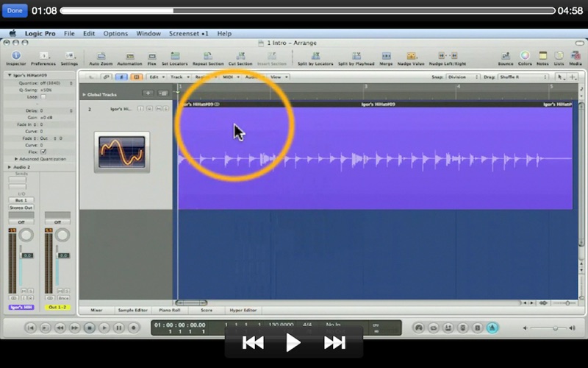The height and width of the screenshot is (368, 588).
Task: Open the Edit local menu dropdown
Action: point(157,77)
